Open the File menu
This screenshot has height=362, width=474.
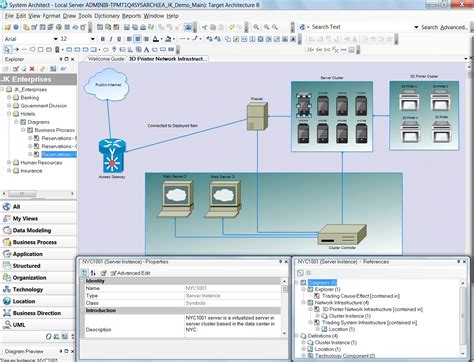point(9,16)
